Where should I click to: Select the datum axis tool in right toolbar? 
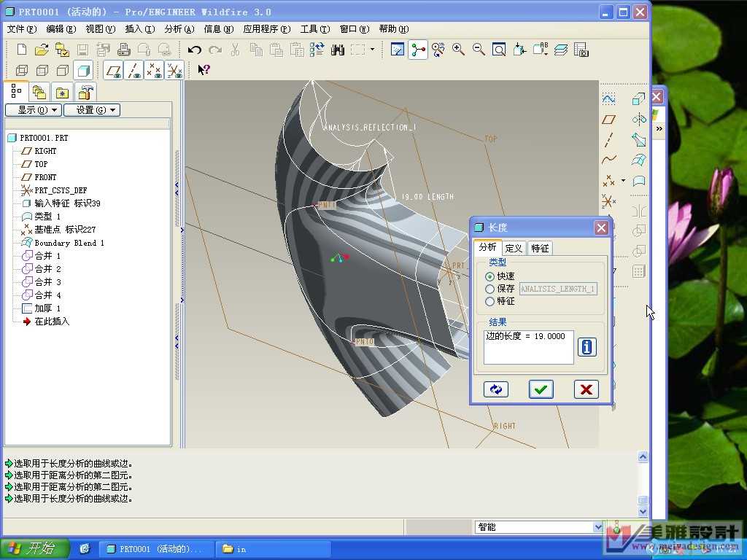pos(609,139)
